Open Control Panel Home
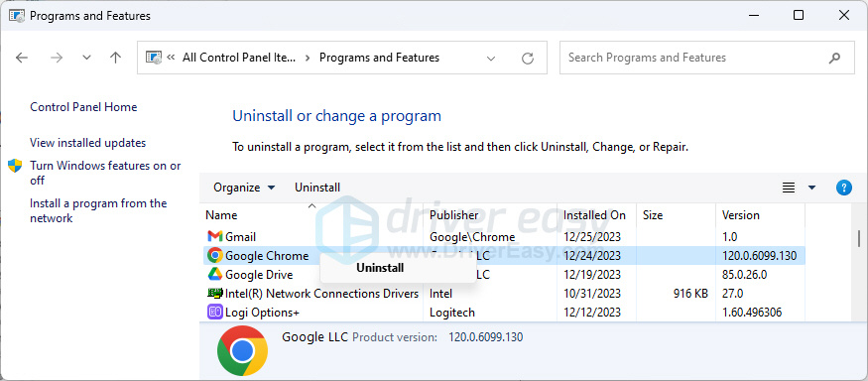The width and height of the screenshot is (868, 381). pyautogui.click(x=83, y=107)
